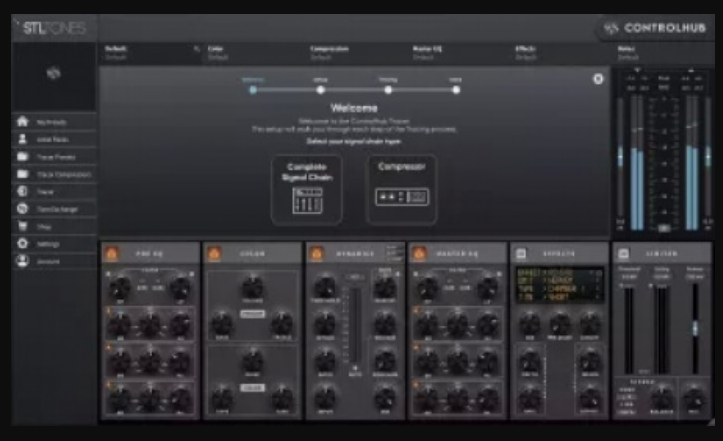
Task: Open the Account entry in the sidebar
Action: 54,261
